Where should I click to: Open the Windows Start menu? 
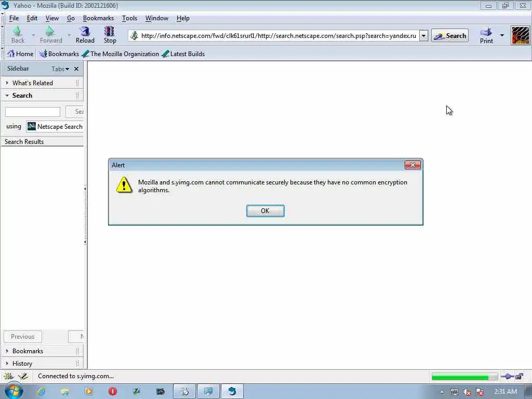(x=14, y=391)
